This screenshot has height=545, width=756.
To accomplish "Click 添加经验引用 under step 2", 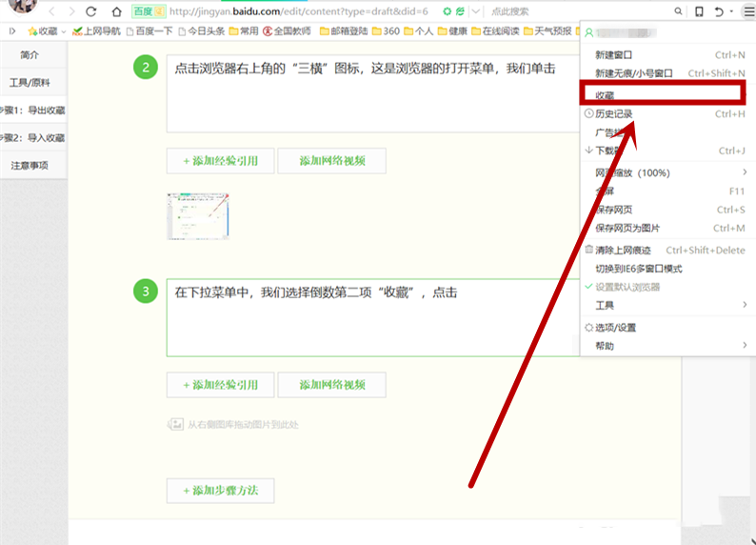I will click(x=220, y=161).
